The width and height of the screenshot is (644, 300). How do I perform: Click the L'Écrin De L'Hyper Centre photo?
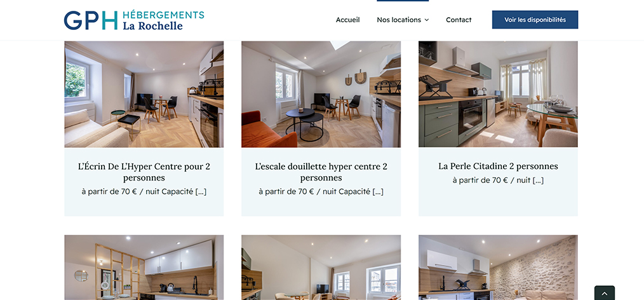click(144, 94)
